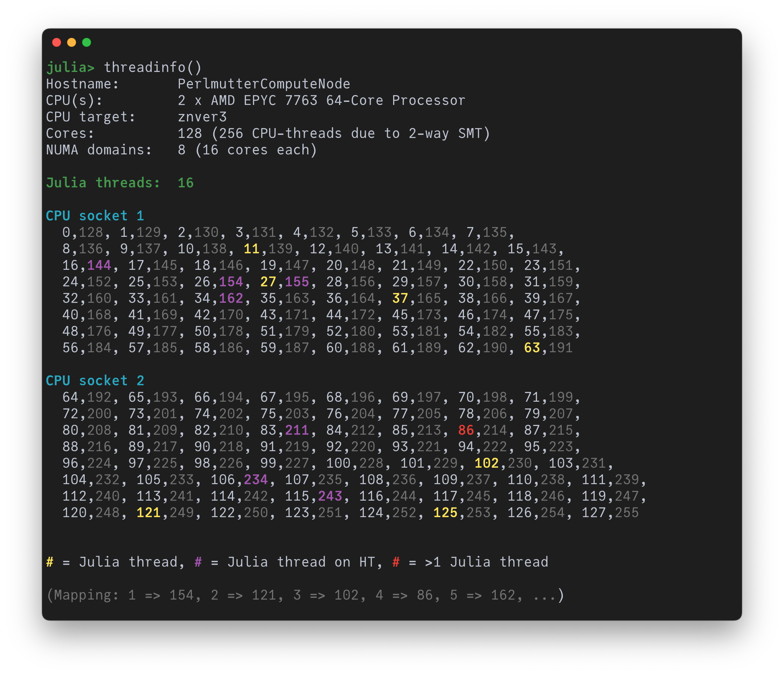Click the NUMA domains 8 value

click(182, 150)
